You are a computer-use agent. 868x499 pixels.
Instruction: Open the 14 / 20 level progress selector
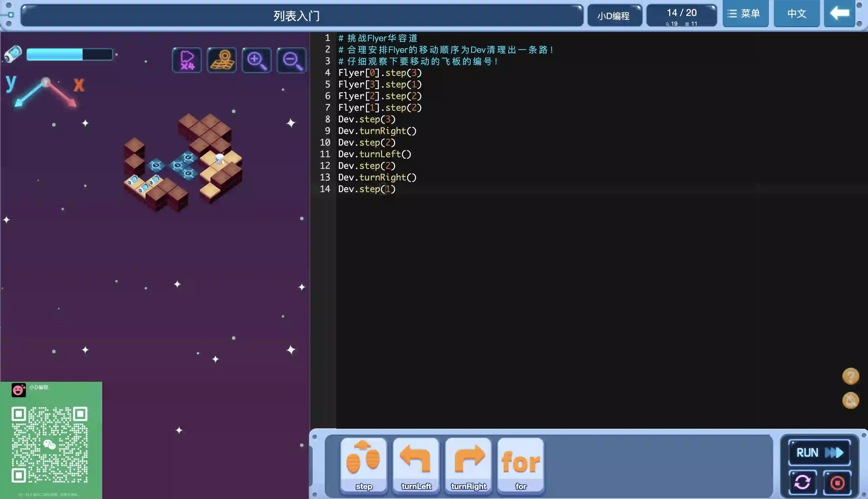coord(681,16)
